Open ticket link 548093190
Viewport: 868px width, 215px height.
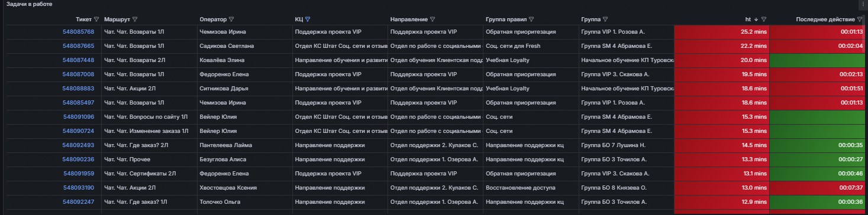[78, 188]
